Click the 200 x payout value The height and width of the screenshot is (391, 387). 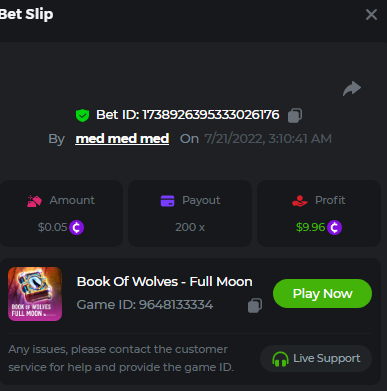pyautogui.click(x=190, y=227)
